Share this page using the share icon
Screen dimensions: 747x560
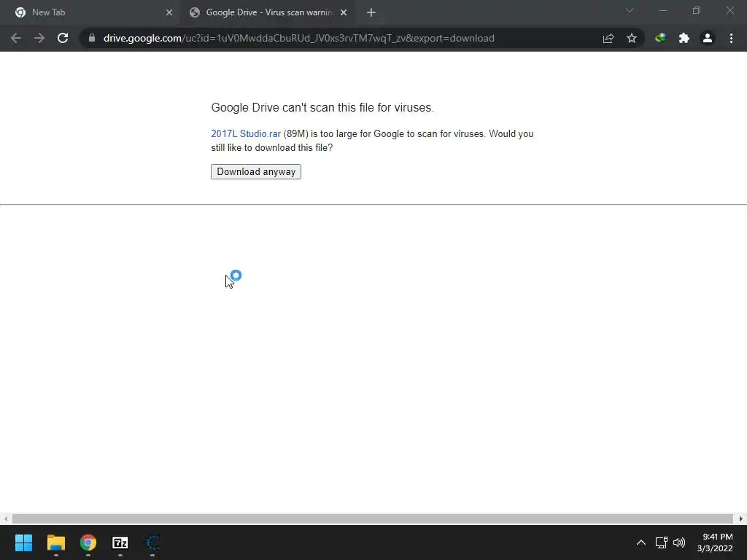coord(608,38)
